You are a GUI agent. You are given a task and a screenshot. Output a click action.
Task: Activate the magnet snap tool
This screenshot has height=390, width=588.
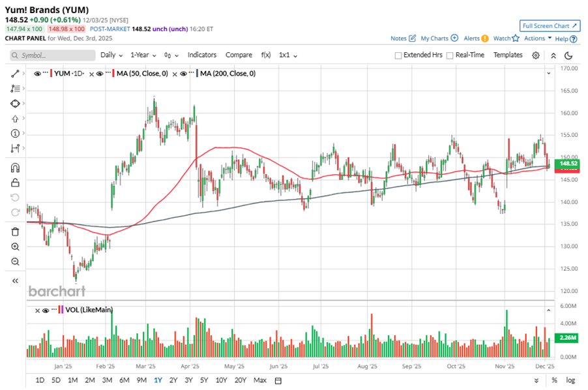(15, 168)
